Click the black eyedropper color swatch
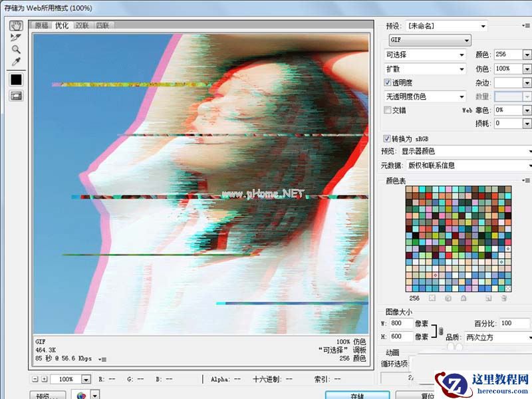532x399 pixels. 16,80
